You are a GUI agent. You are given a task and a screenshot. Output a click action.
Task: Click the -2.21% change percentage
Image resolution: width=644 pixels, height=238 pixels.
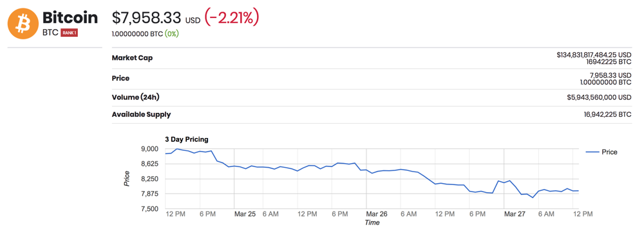tap(231, 17)
